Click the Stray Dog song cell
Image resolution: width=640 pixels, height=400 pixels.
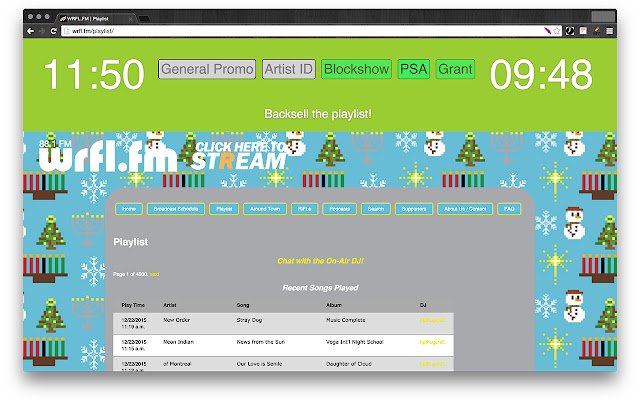(x=249, y=320)
